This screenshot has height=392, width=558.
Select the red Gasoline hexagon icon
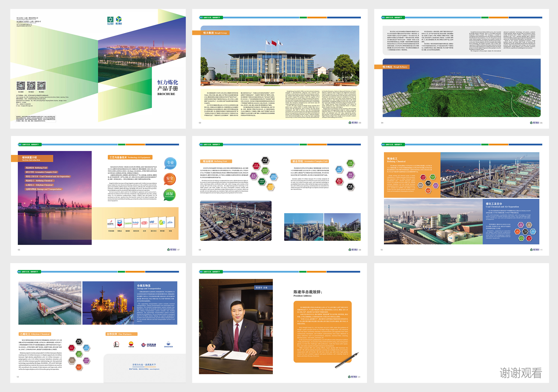256,166
